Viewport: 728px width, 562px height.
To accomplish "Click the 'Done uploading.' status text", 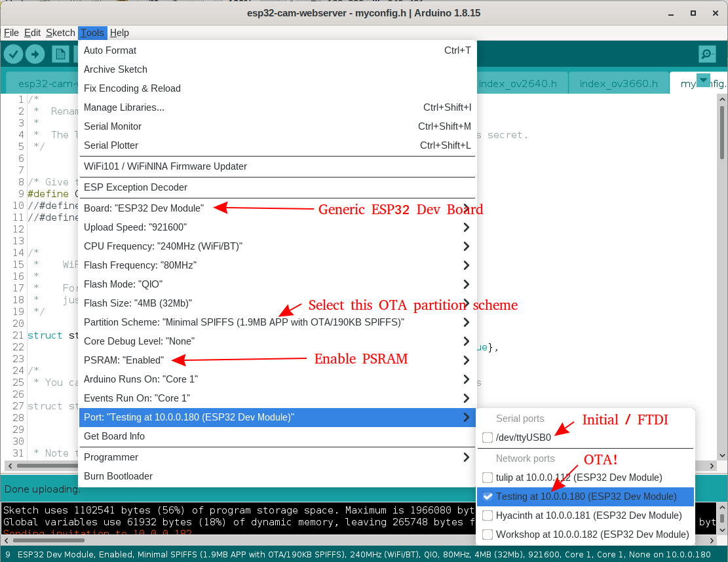I will (42, 489).
